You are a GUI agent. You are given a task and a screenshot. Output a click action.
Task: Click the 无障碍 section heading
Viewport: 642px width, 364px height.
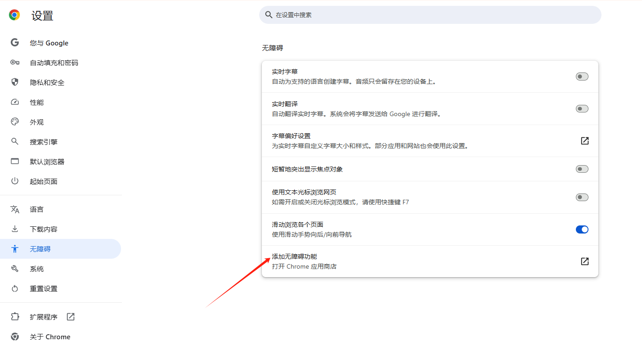(273, 48)
